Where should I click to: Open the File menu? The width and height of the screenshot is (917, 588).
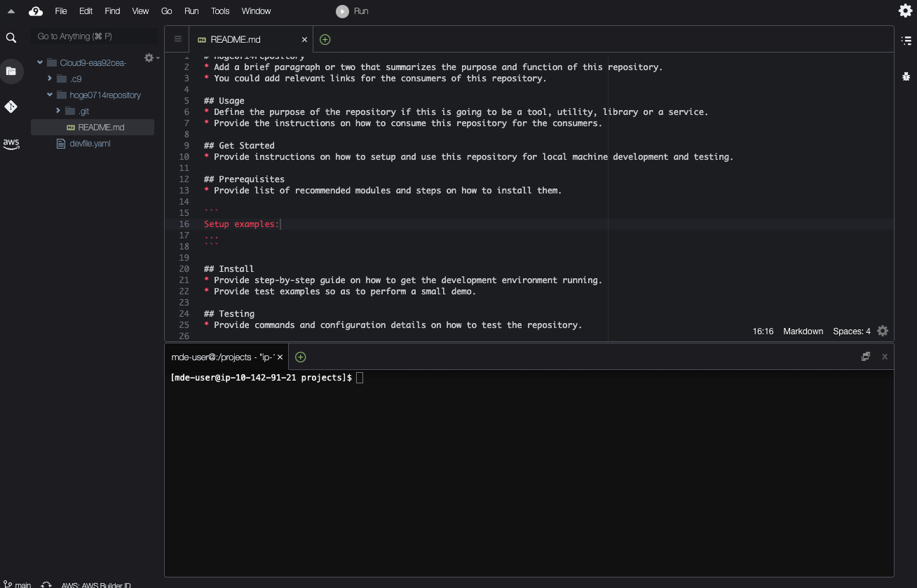(61, 11)
